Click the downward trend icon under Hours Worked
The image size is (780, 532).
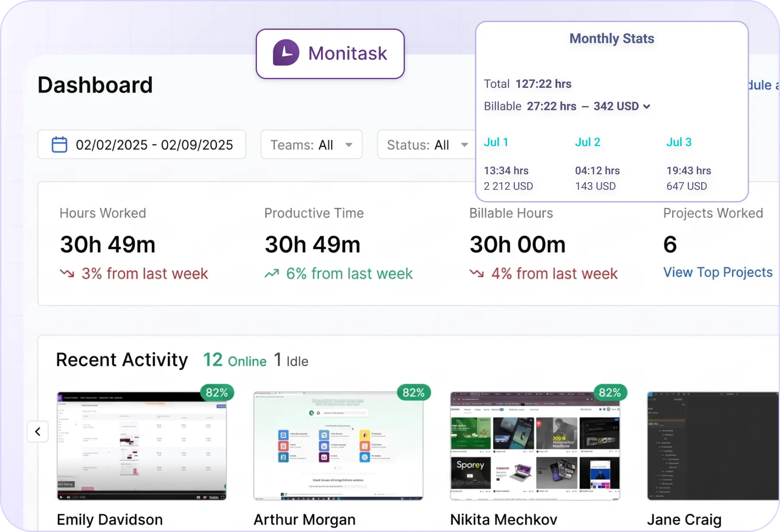tap(67, 273)
